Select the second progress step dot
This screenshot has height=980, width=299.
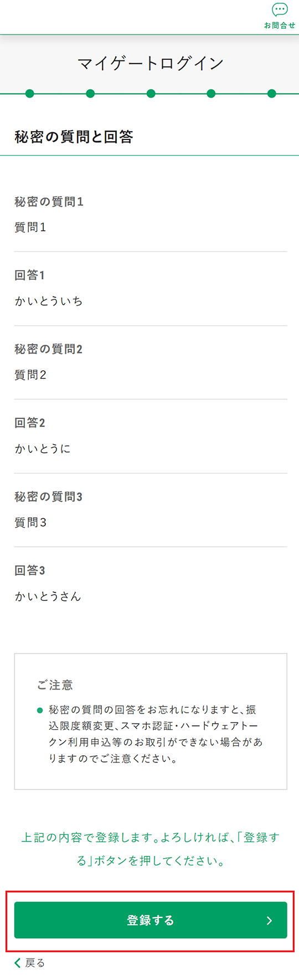click(90, 94)
